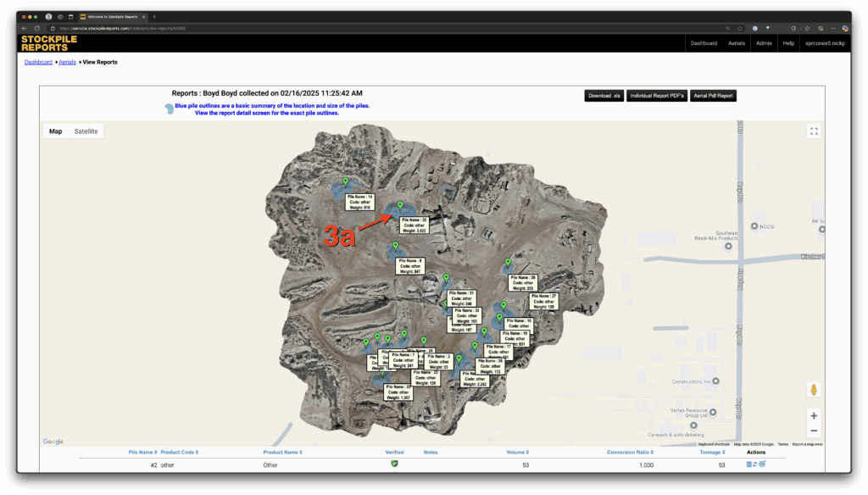Sort table by Pile Name column

click(142, 453)
